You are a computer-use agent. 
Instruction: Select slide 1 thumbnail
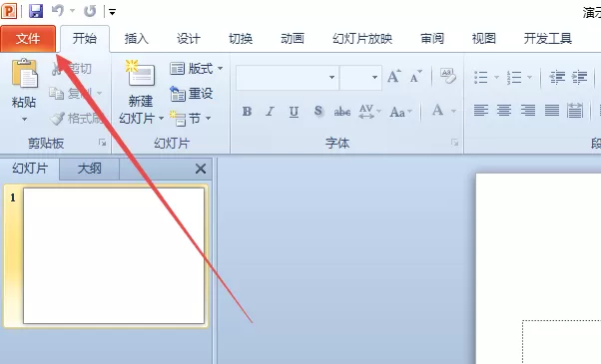(x=114, y=255)
